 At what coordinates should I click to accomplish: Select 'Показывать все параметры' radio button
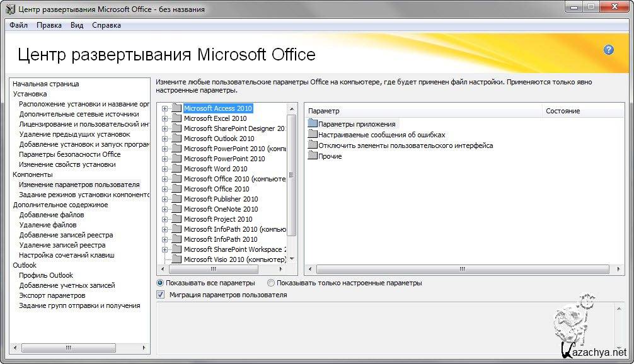pyautogui.click(x=160, y=283)
